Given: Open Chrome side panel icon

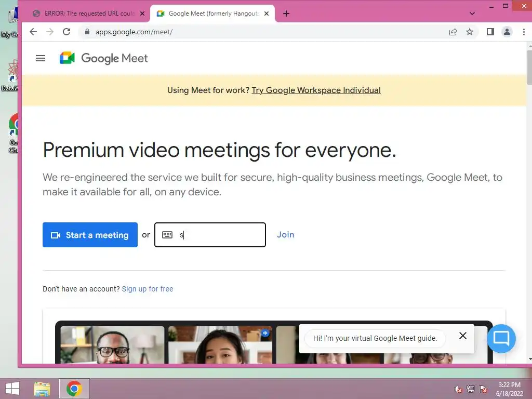Looking at the screenshot, I should tap(490, 32).
